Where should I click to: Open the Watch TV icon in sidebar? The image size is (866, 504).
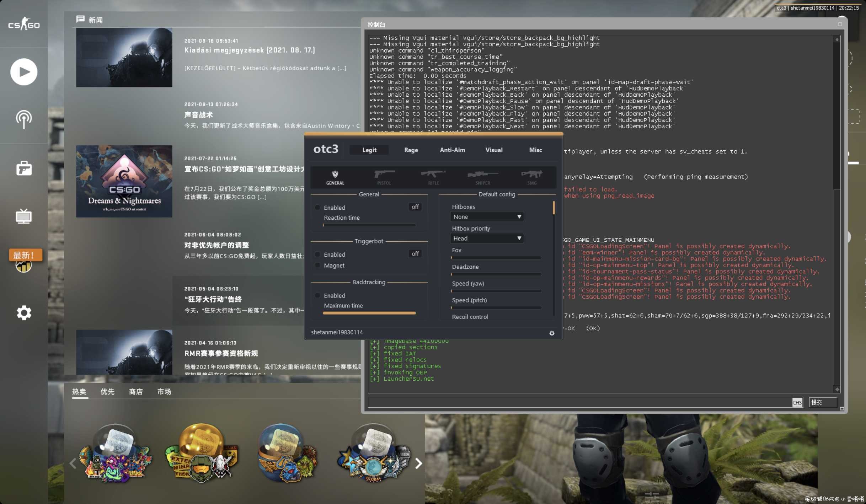24,216
